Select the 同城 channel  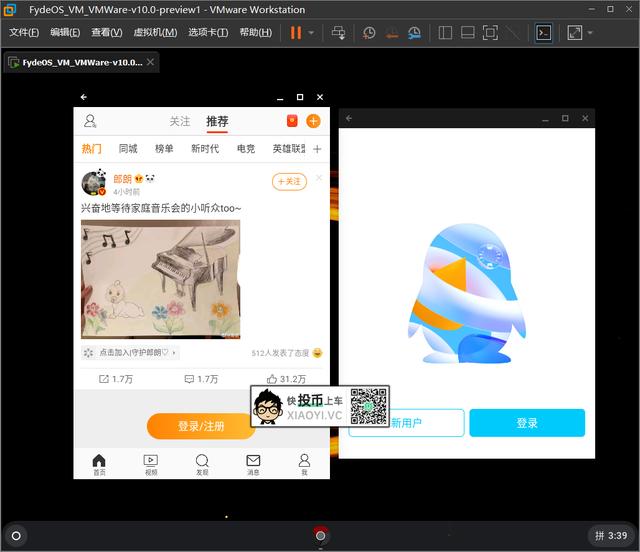(x=128, y=149)
